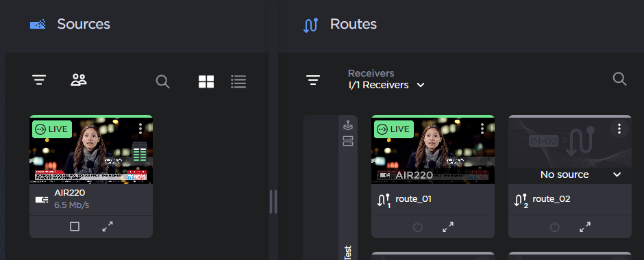644x260 pixels.
Task: Expand the AIR220 source preview fullscreen
Action: coord(108,226)
